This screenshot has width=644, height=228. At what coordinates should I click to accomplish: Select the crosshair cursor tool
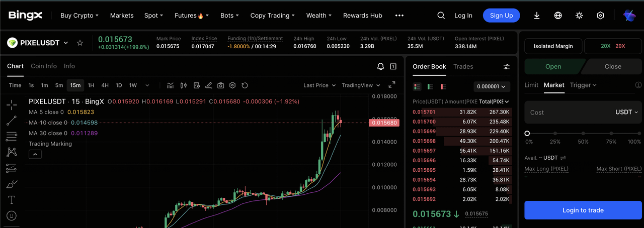(12, 105)
